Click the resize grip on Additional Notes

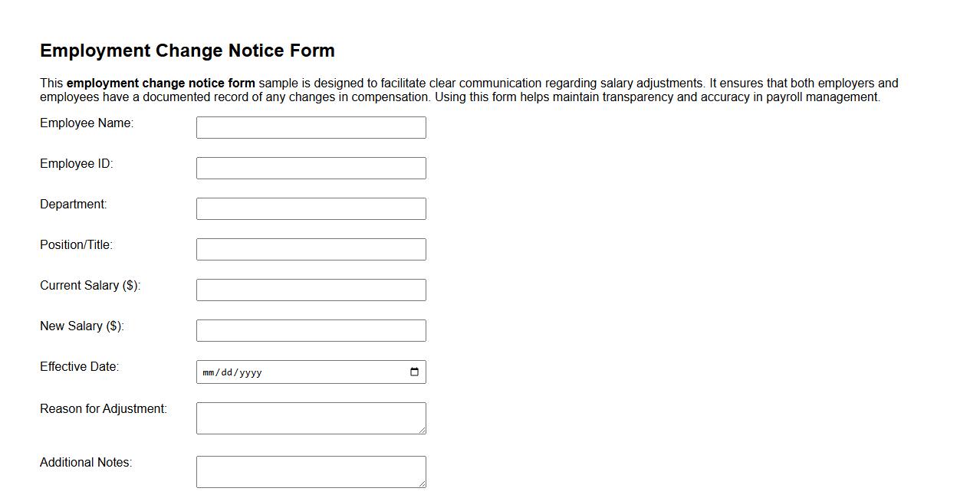coord(423,484)
